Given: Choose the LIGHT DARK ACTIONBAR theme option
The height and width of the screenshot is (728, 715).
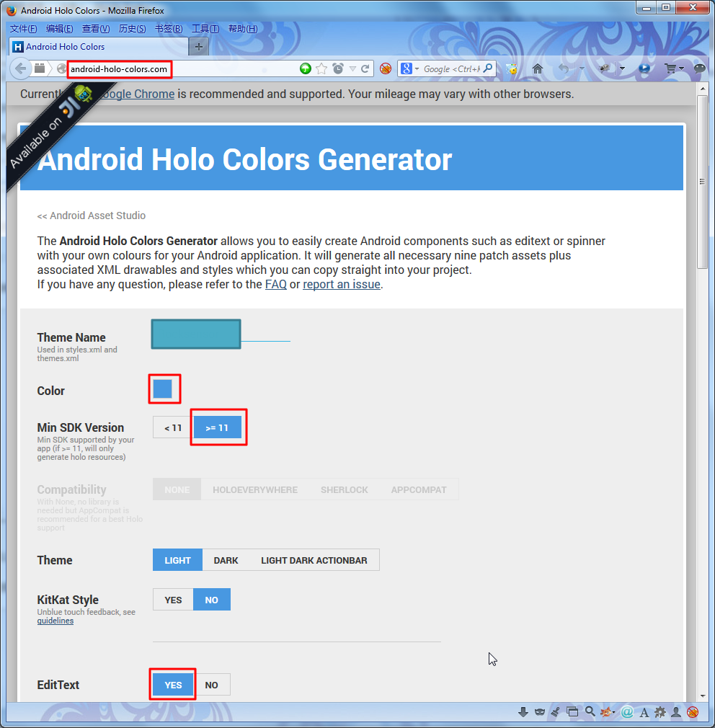Looking at the screenshot, I should click(314, 560).
